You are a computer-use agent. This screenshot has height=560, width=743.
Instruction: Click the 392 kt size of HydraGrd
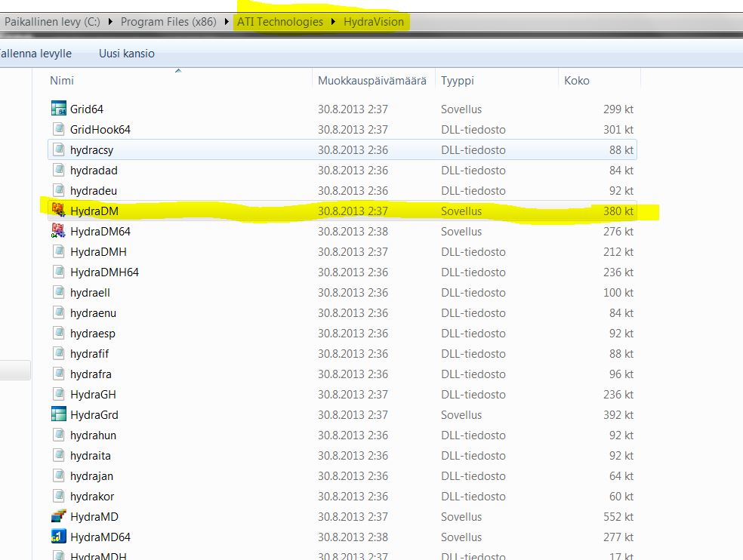point(618,415)
